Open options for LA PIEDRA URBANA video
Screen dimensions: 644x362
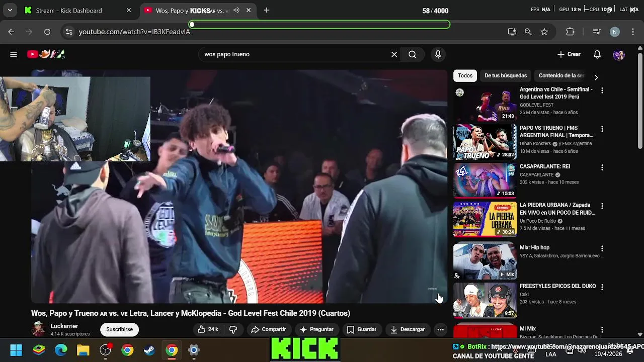coord(602,206)
